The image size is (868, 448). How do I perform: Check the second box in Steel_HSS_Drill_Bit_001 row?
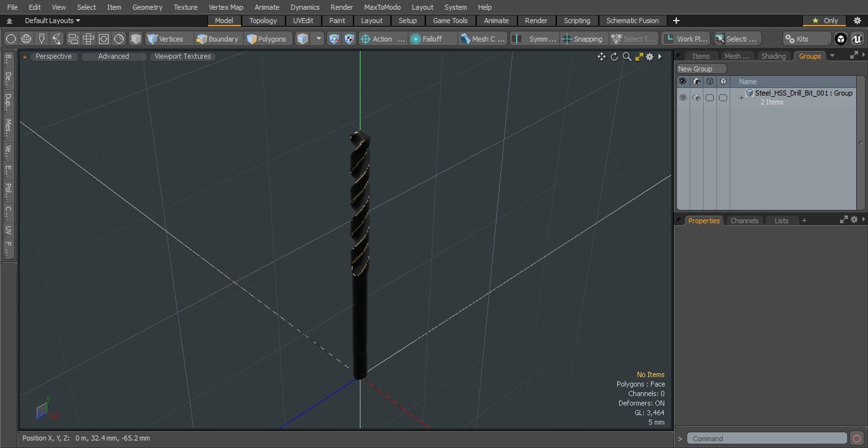(x=723, y=98)
